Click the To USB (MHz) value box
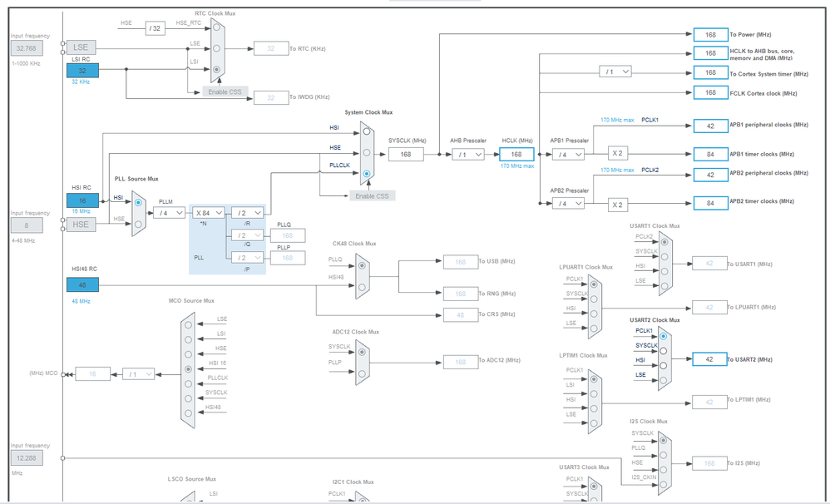 click(461, 262)
